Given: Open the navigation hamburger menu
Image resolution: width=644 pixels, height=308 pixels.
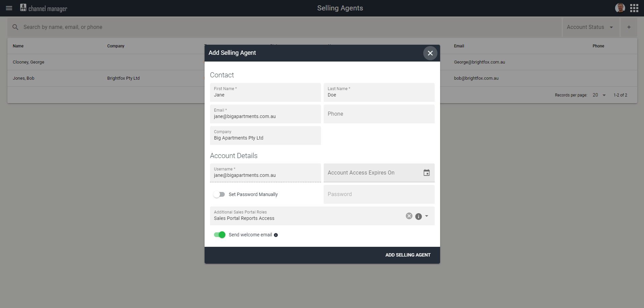Looking at the screenshot, I should coord(9,8).
